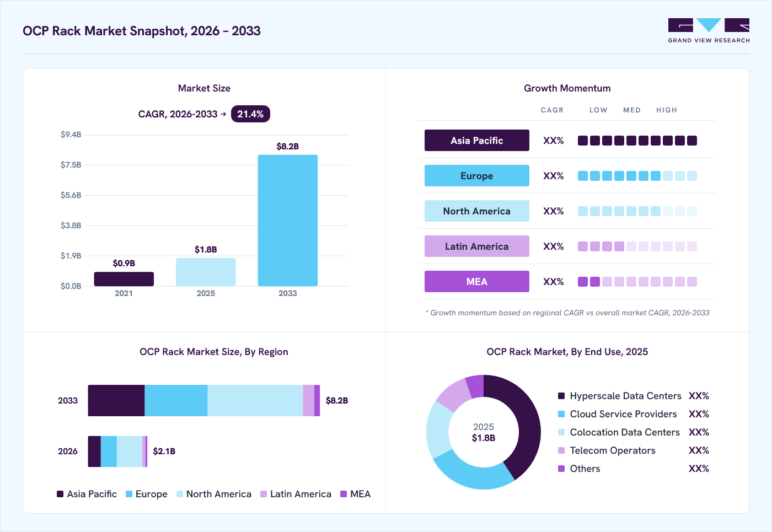Click the Telecom Operators legend label
This screenshot has height=532, width=772.
pyautogui.click(x=613, y=450)
